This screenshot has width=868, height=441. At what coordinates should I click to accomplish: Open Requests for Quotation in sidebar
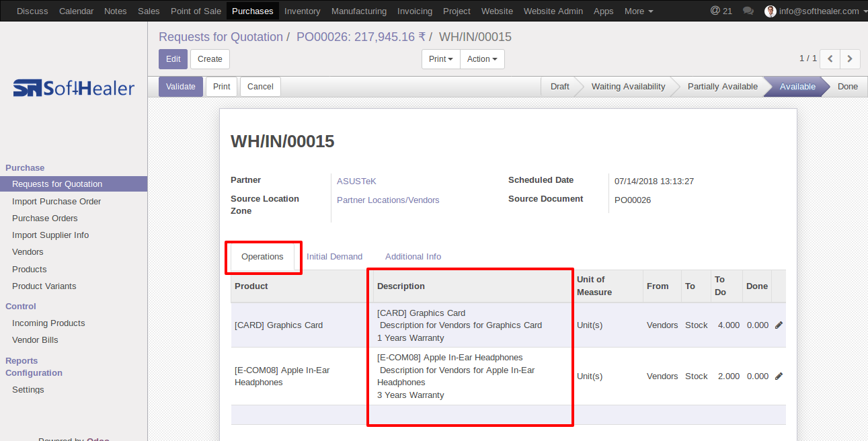[73, 184]
